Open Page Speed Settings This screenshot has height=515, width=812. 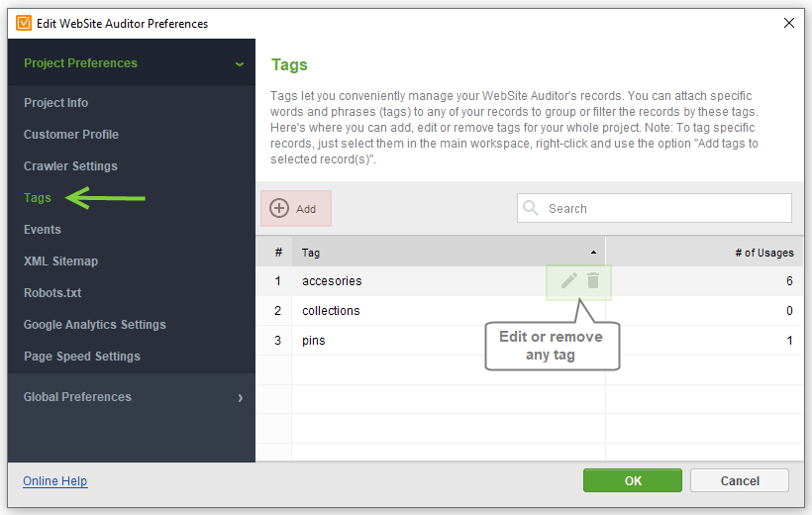(82, 356)
